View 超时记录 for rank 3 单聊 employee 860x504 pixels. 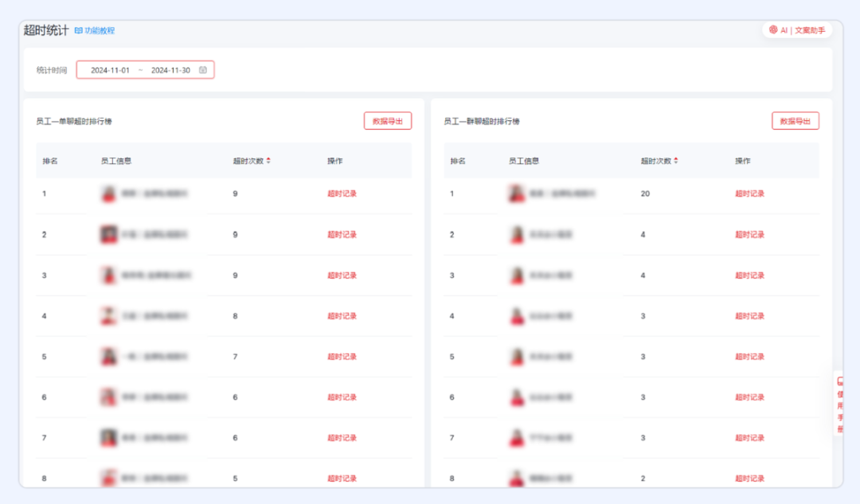342,275
